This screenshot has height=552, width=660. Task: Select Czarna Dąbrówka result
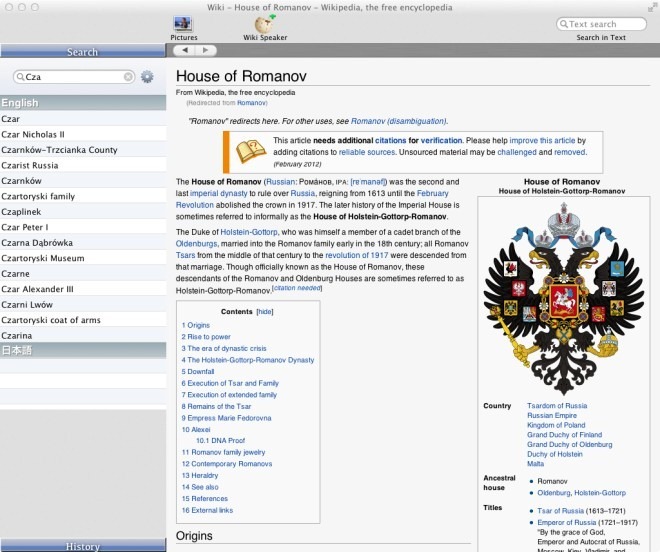83,243
